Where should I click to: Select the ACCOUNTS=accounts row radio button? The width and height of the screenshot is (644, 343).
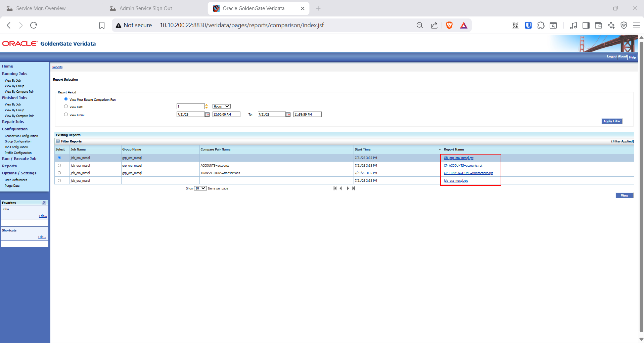click(x=59, y=166)
